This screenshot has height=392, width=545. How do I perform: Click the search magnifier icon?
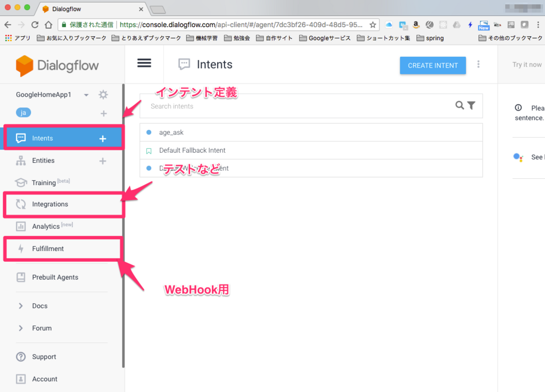coord(459,105)
